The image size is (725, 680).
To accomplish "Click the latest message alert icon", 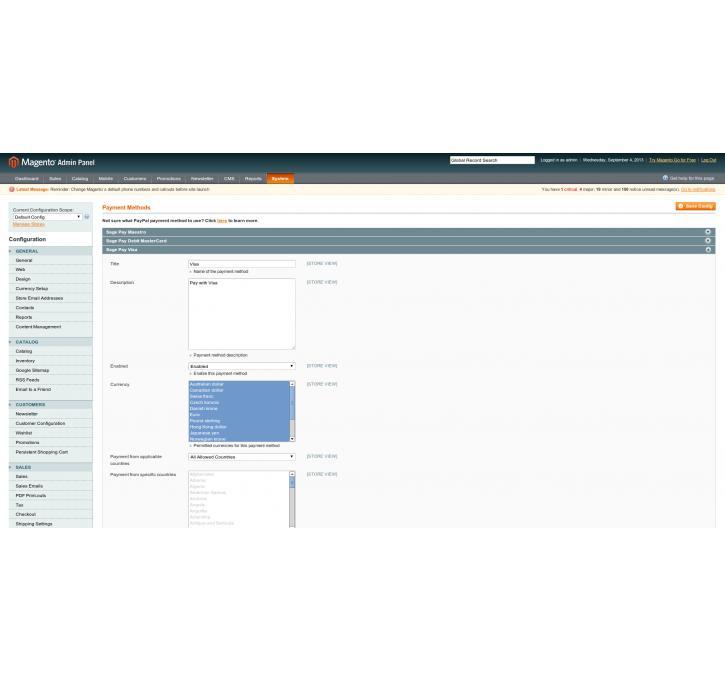I will pos(12,189).
